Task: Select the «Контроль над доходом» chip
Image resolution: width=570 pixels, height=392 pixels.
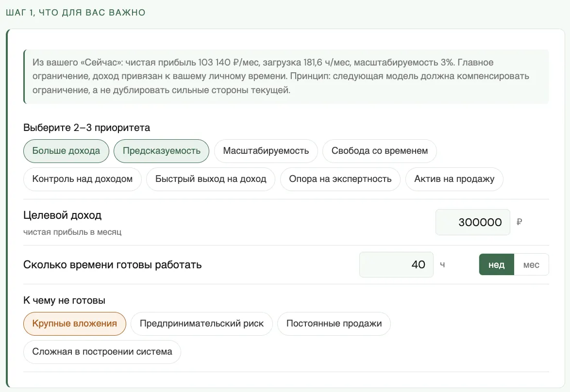Action: (x=82, y=179)
